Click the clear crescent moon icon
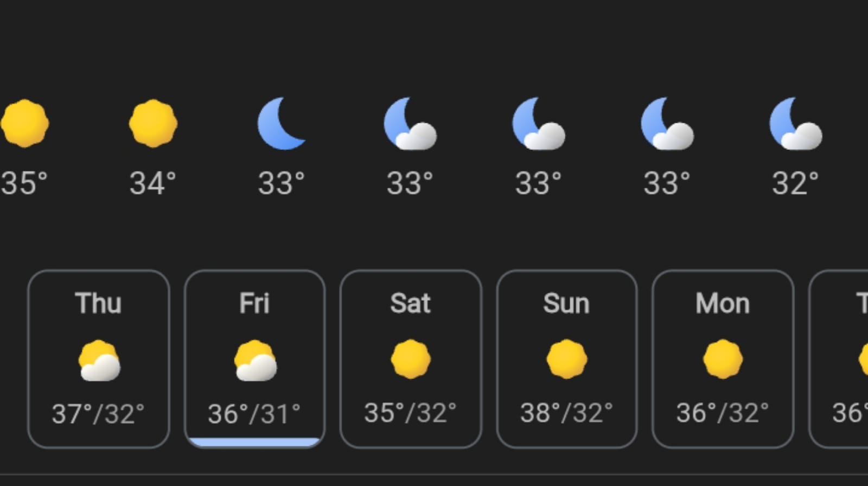868x486 pixels. 281,123
